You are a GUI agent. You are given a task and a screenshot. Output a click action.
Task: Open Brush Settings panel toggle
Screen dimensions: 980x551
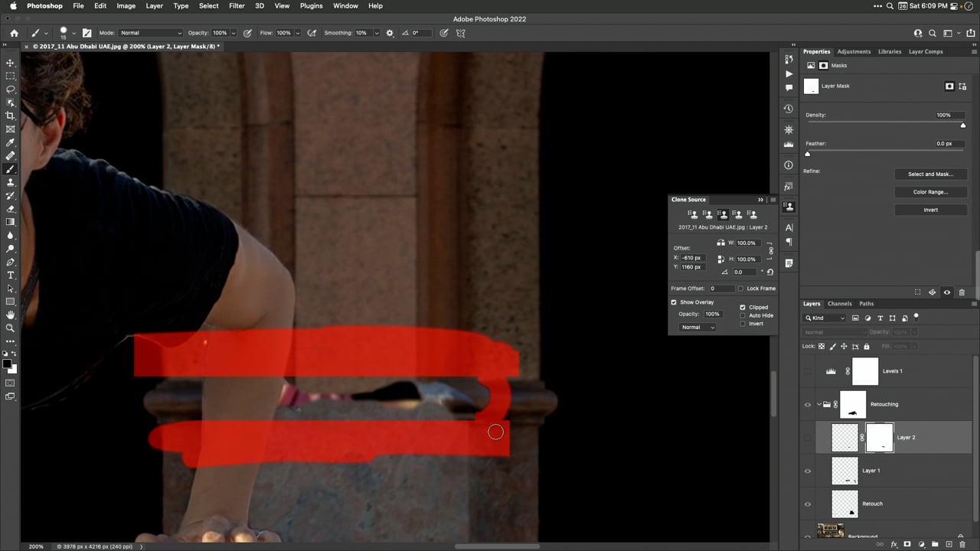pos(87,33)
